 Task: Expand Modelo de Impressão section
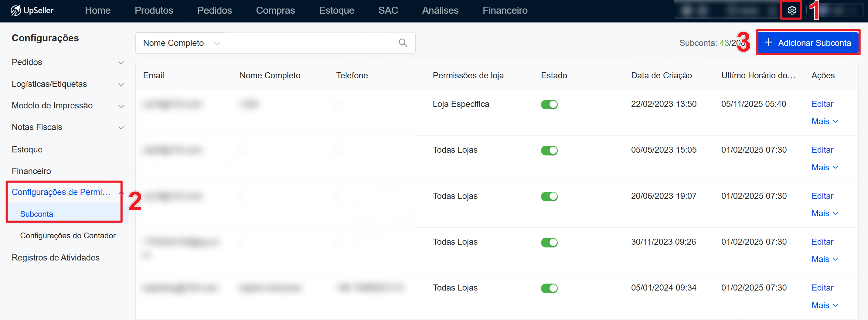pos(67,105)
